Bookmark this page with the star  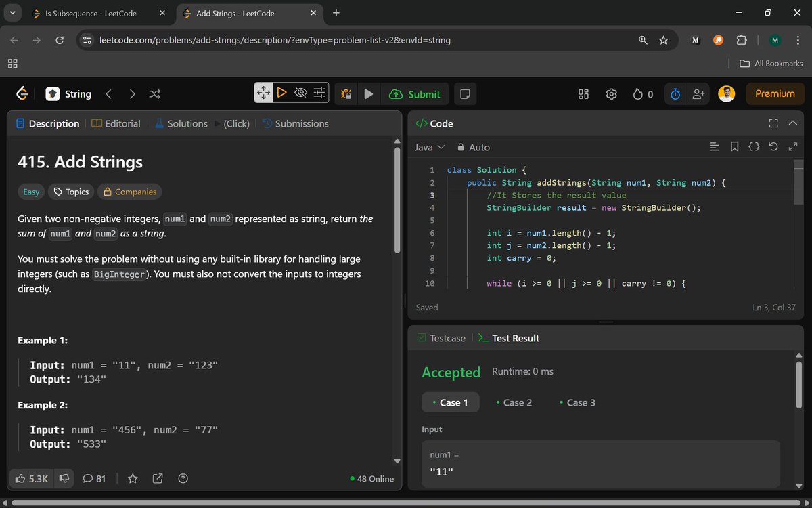[663, 40]
